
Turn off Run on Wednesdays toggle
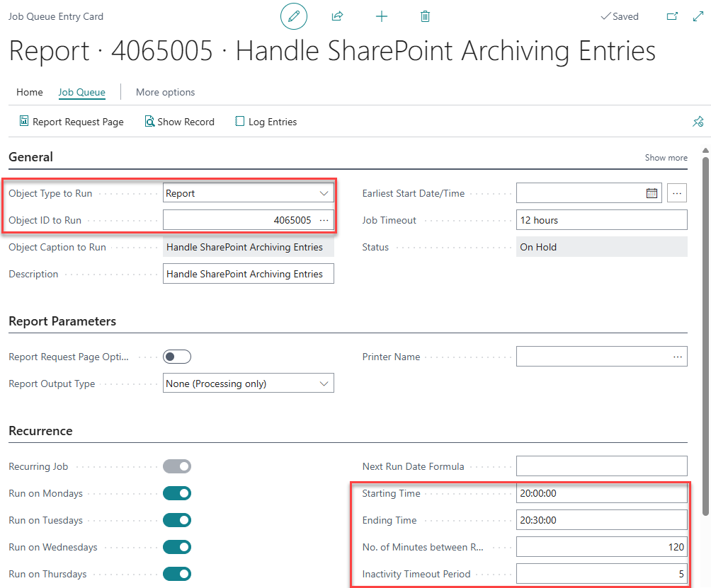177,547
